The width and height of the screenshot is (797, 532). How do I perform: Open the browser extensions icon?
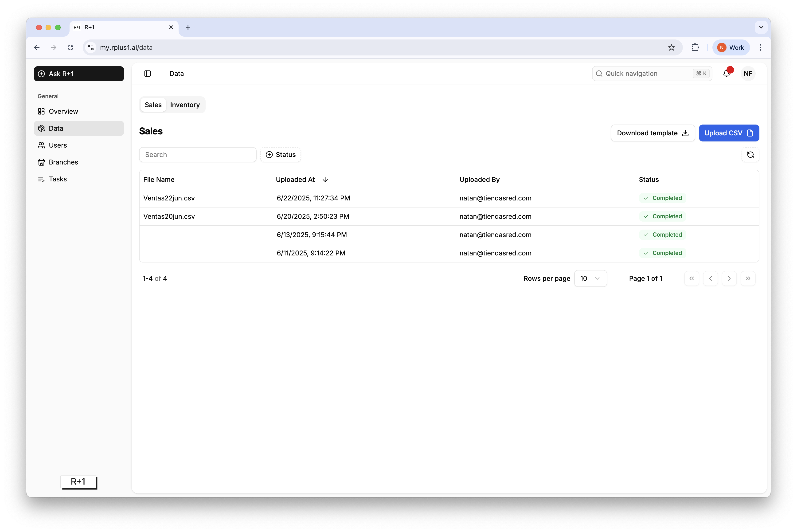point(695,47)
